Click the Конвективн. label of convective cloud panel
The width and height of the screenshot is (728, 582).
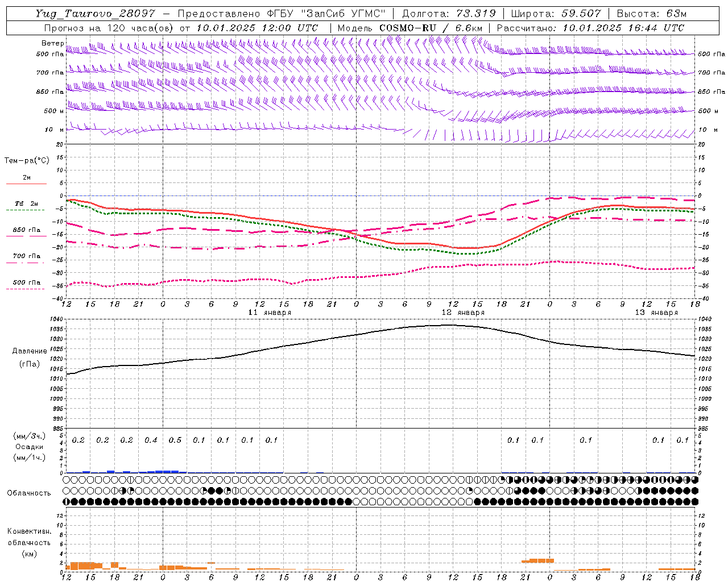coord(29,531)
